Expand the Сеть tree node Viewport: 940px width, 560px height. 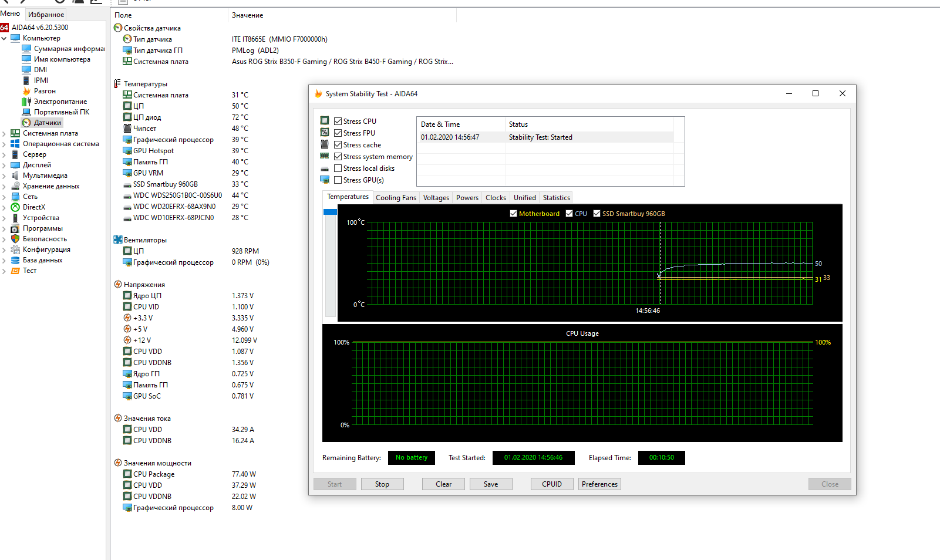point(4,197)
